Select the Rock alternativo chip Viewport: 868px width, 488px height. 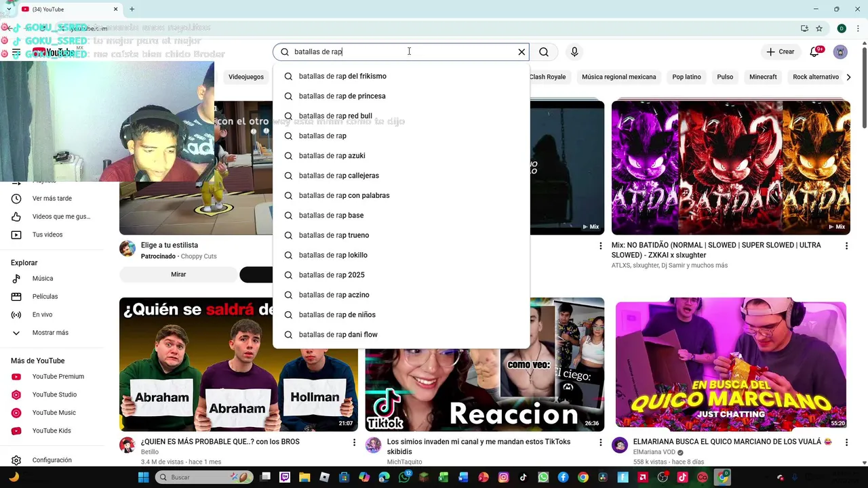click(815, 77)
